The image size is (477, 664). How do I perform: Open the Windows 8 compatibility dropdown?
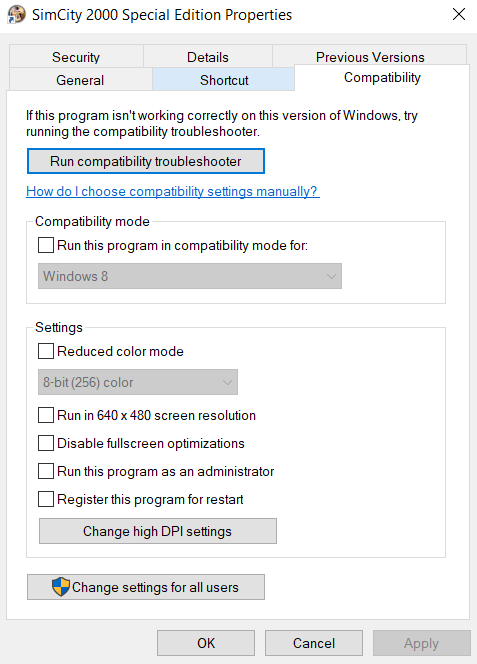coord(190,276)
